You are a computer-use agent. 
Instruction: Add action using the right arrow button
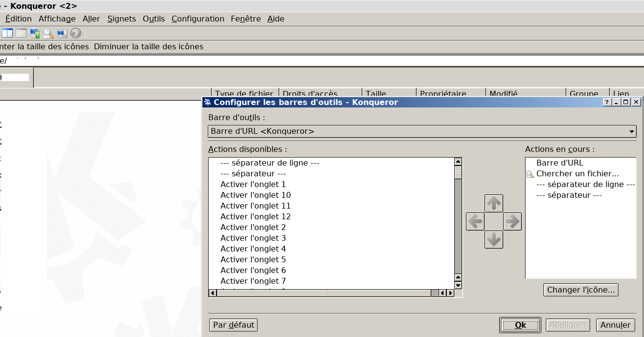pyautogui.click(x=512, y=221)
